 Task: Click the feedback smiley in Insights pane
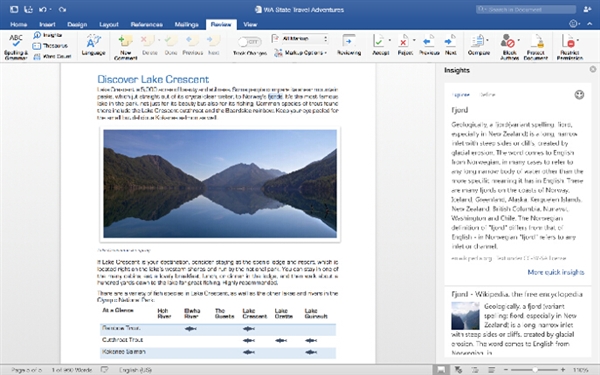click(x=579, y=95)
